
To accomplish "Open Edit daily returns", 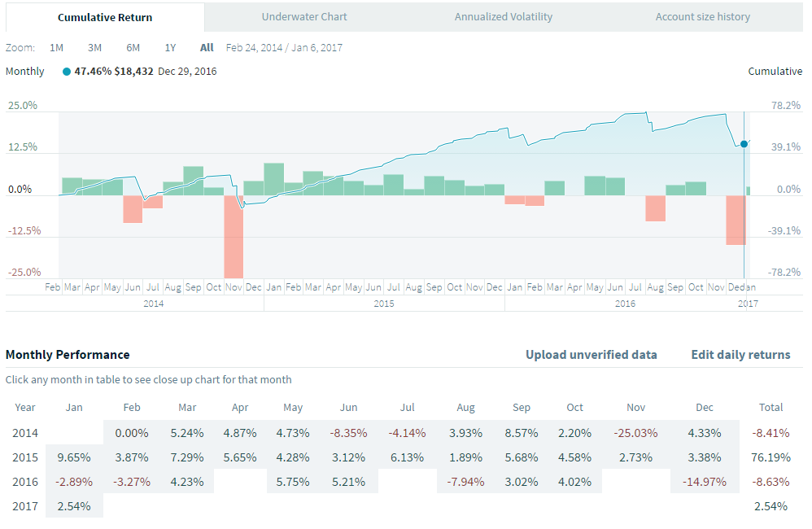I will pos(740,354).
